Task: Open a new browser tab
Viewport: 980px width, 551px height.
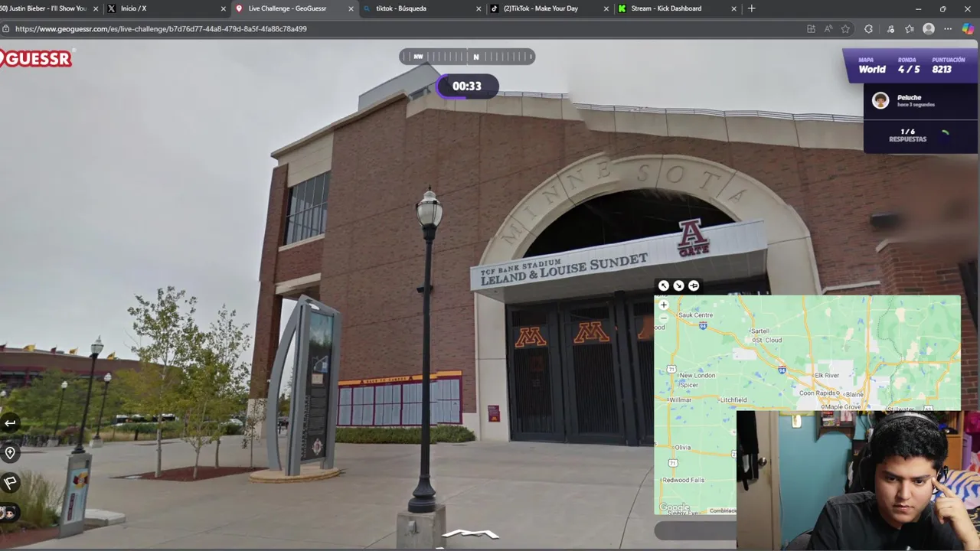Action: pos(751,8)
